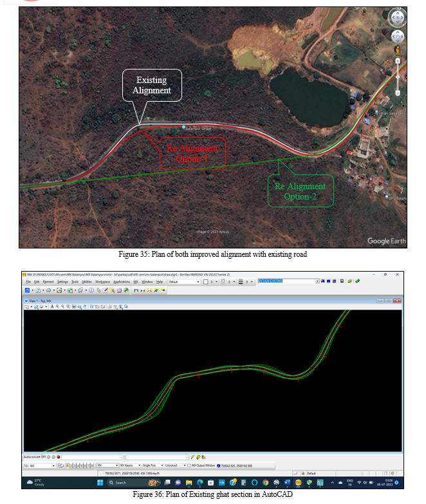The width and height of the screenshot is (426, 504).
Task: Open Google Chrome from taskbar
Action: tap(265, 483)
